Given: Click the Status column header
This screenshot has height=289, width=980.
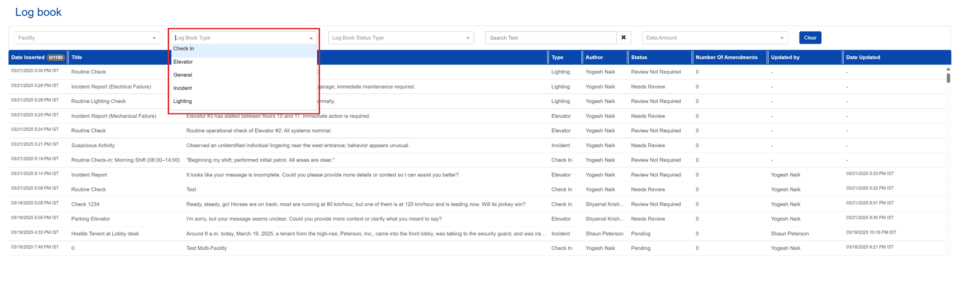Looking at the screenshot, I should click(x=639, y=57).
